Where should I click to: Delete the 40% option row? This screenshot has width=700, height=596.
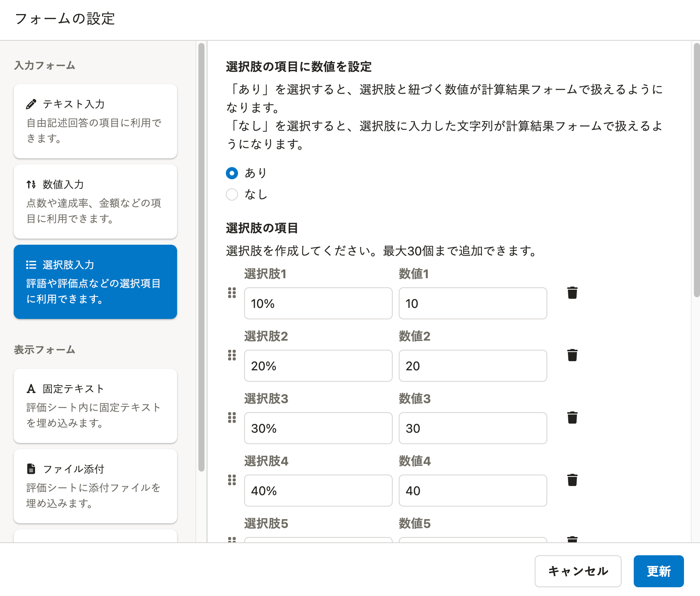(x=572, y=480)
